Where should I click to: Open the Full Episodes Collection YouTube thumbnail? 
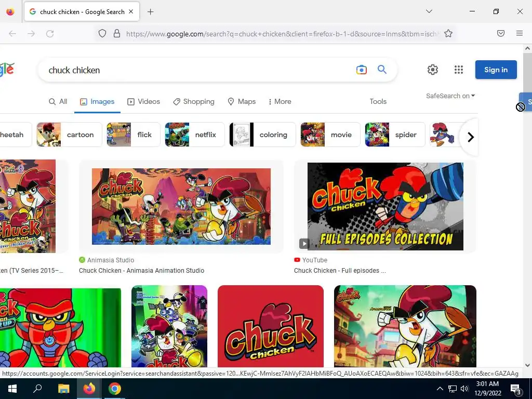pos(385,206)
